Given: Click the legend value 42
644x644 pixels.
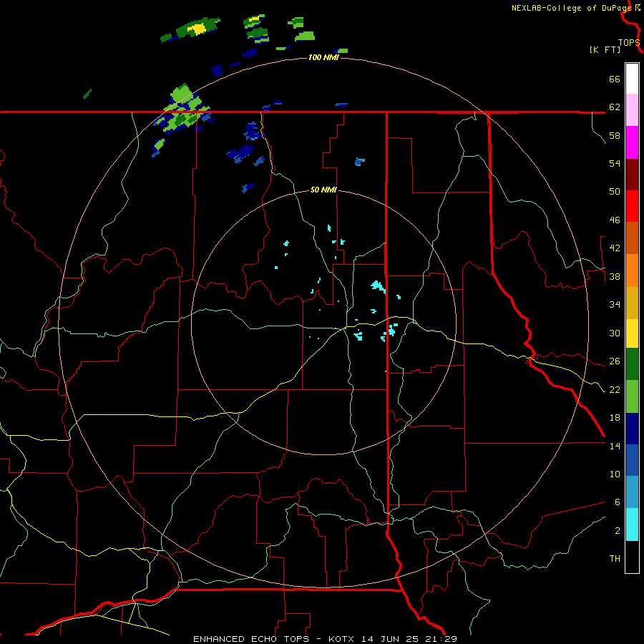Looking at the screenshot, I should [615, 248].
